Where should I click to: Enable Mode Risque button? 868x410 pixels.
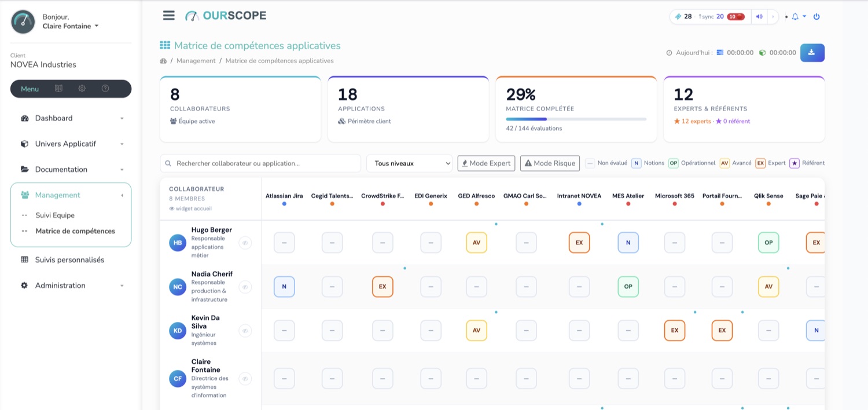[550, 163]
